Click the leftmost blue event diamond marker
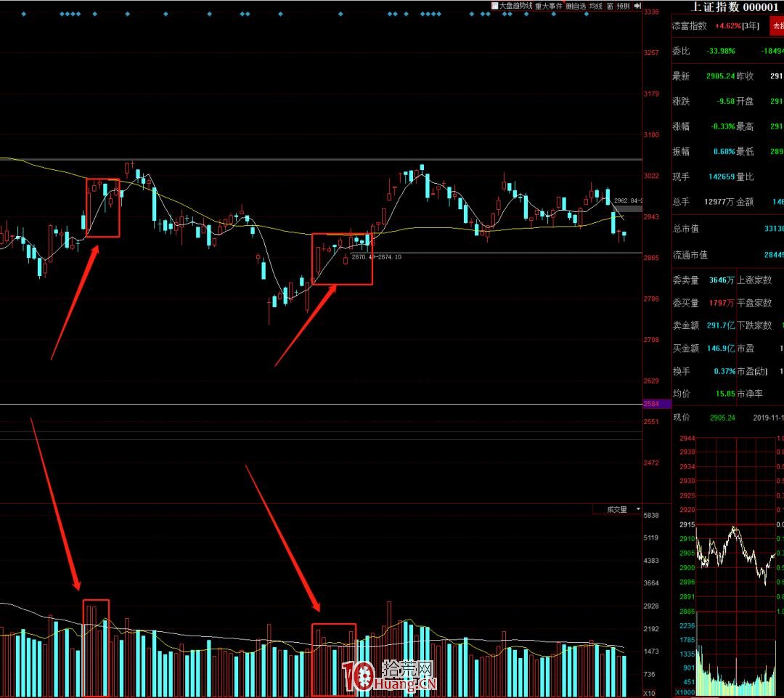Viewport: 784px width, 698px height. click(x=23, y=14)
